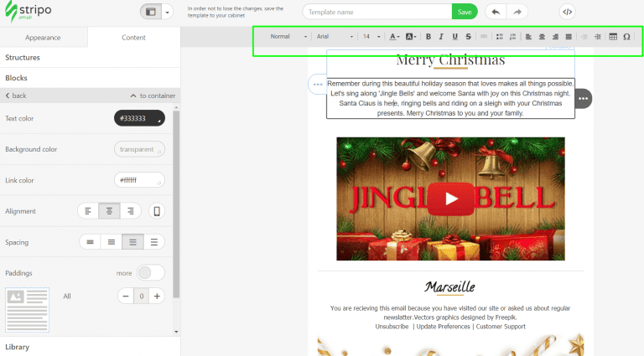The width and height of the screenshot is (644, 356).
Task: Open the HTML code editor
Action: tap(567, 12)
